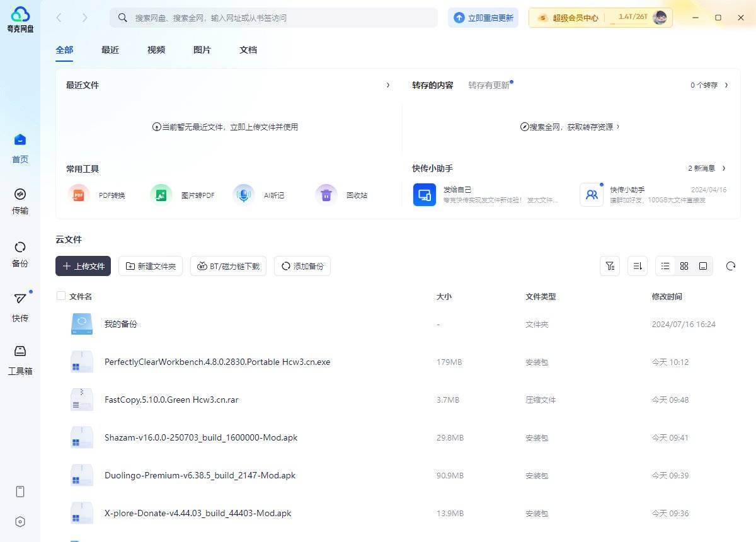Expand the 2 新消息 arrow in 快传小助手
The width and height of the screenshot is (756, 542).
[724, 168]
